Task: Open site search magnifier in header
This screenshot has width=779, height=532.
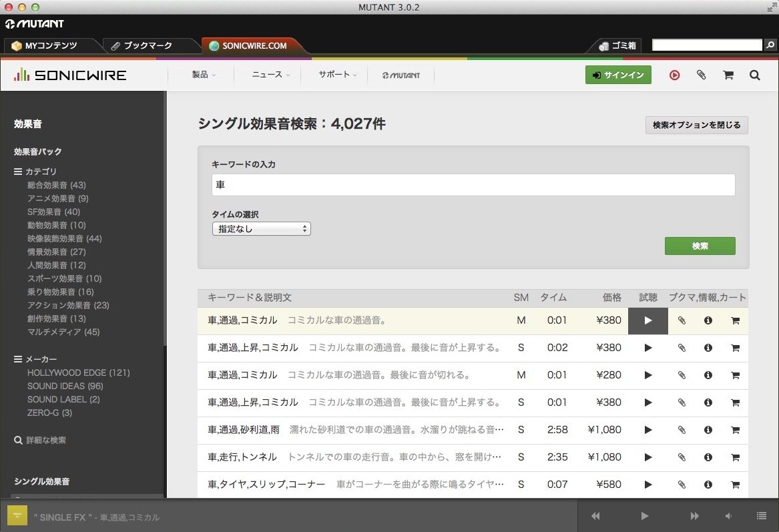Action: click(x=755, y=75)
